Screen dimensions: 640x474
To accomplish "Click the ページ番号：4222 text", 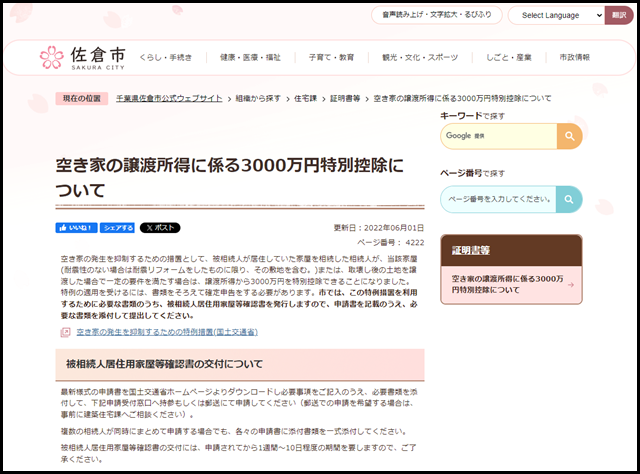I will pyautogui.click(x=391, y=243).
